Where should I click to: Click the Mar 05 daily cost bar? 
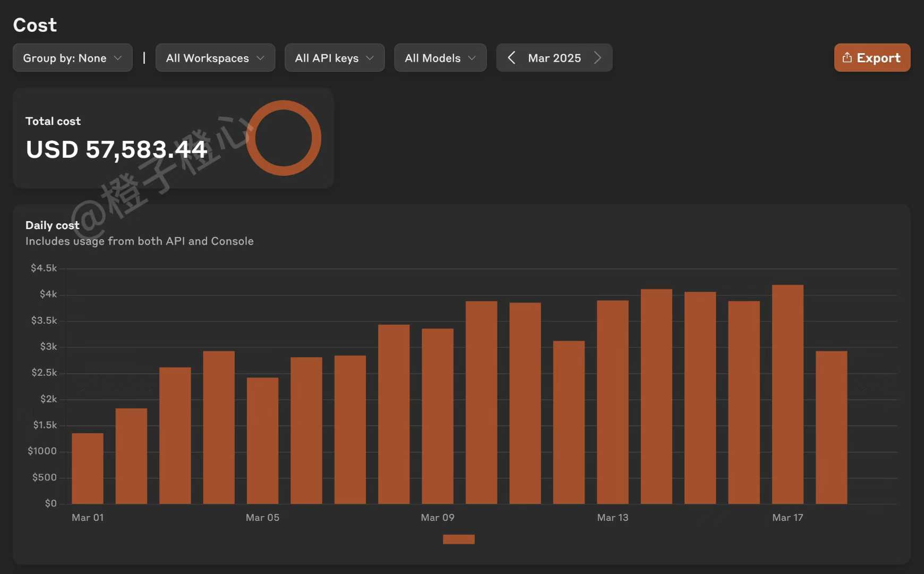pos(262,441)
